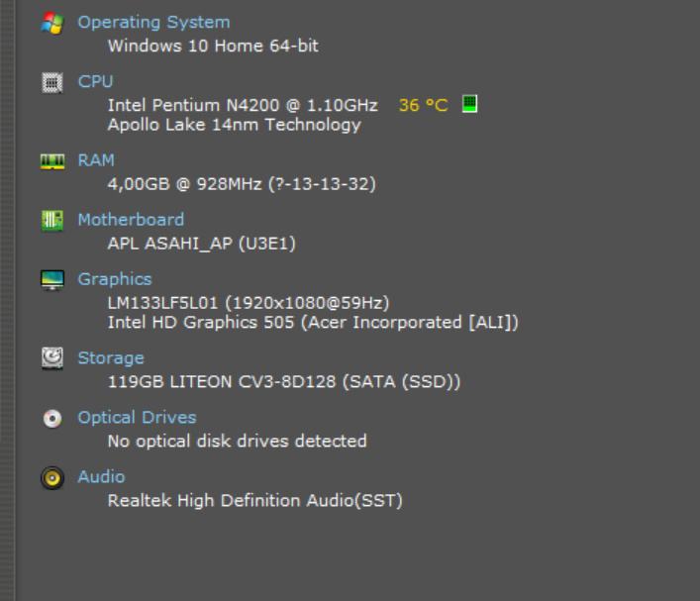Click the Optical Drives disc icon
The height and width of the screenshot is (601, 700).
(x=52, y=418)
